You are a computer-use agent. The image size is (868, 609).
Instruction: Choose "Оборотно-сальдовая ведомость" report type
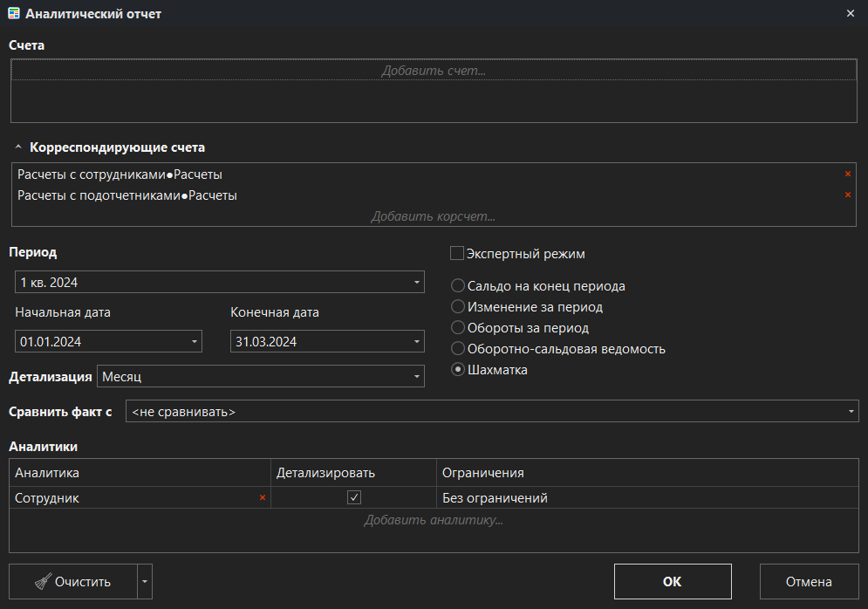tap(457, 348)
